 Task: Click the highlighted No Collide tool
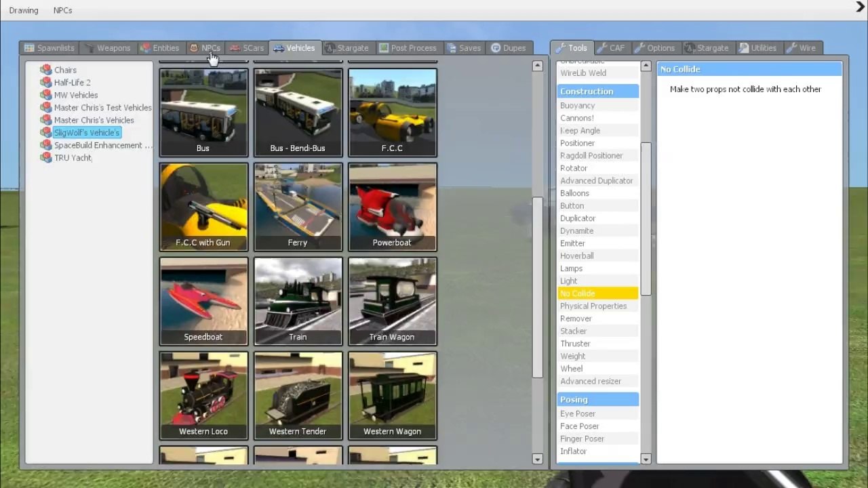coord(598,293)
